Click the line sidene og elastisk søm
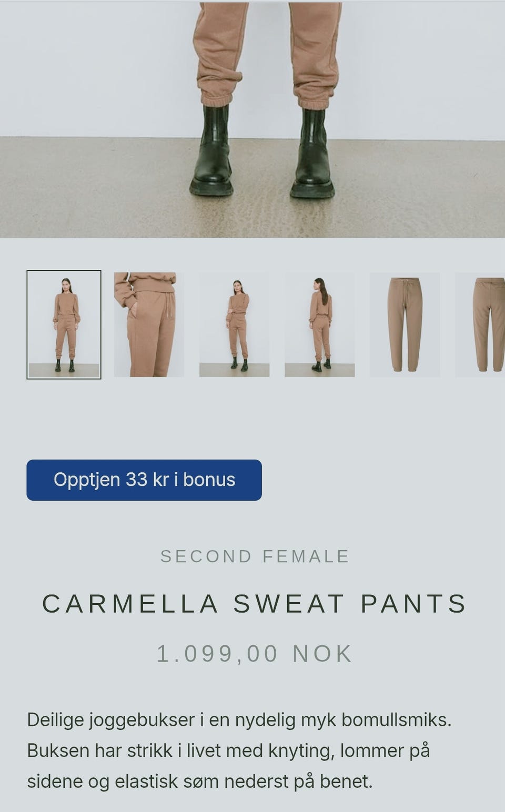The height and width of the screenshot is (812, 505). 200,781
